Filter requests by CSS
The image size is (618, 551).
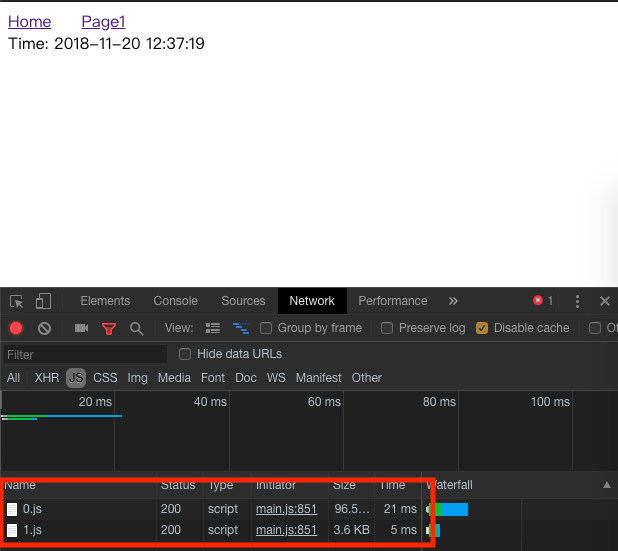(105, 378)
